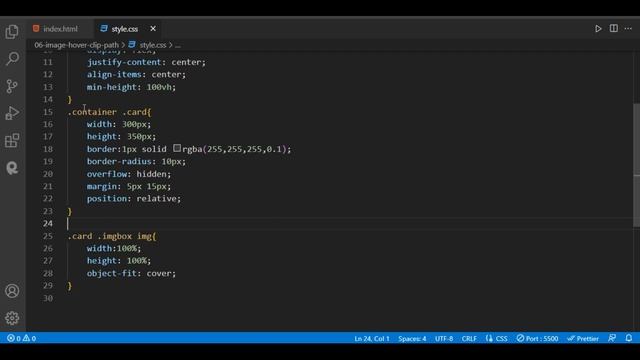Open the feedback icon in status bar

tap(612, 338)
